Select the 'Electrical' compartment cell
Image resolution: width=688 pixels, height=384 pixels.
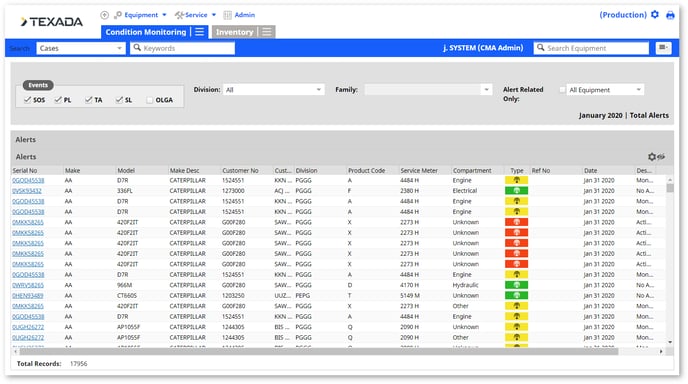[x=465, y=191]
